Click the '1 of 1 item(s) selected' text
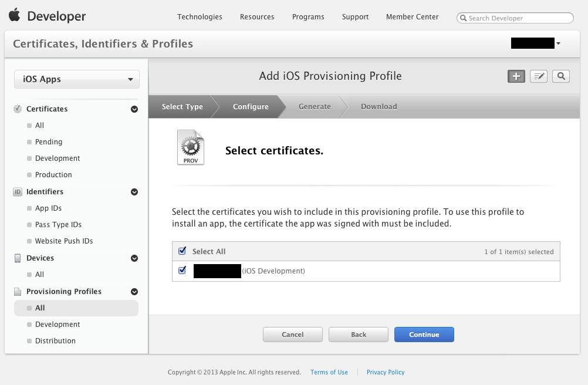Image resolution: width=588 pixels, height=385 pixels. (519, 252)
